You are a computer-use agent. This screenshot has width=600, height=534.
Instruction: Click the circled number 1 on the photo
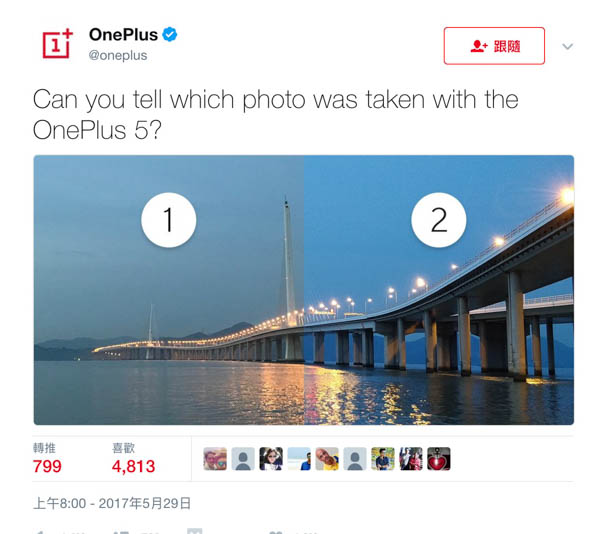coord(168,219)
